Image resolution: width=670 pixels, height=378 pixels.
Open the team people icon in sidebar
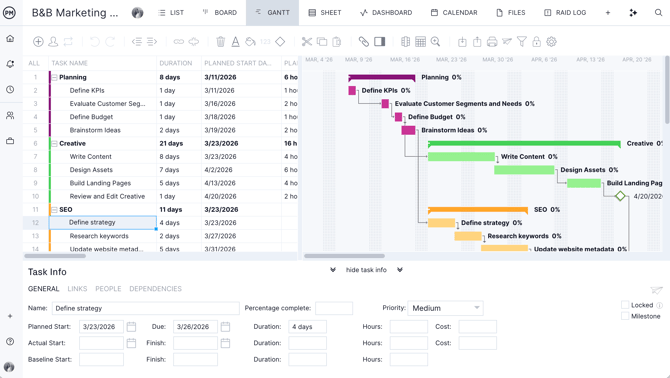coord(10,115)
